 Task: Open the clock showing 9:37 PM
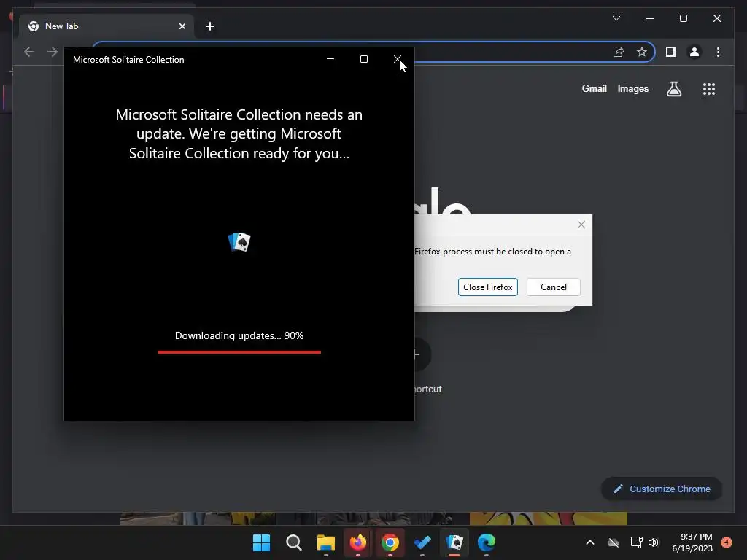pos(692,542)
